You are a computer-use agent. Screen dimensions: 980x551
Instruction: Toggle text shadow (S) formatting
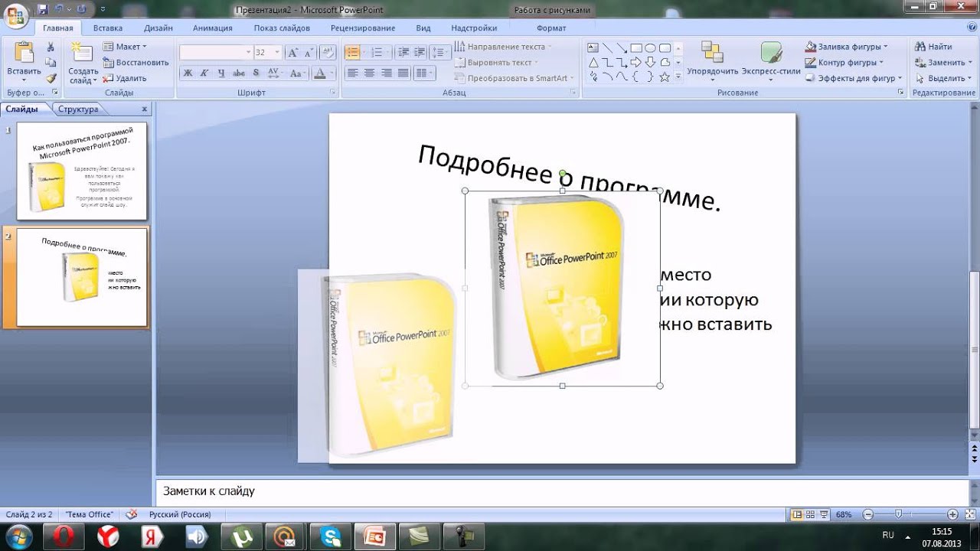coord(255,73)
